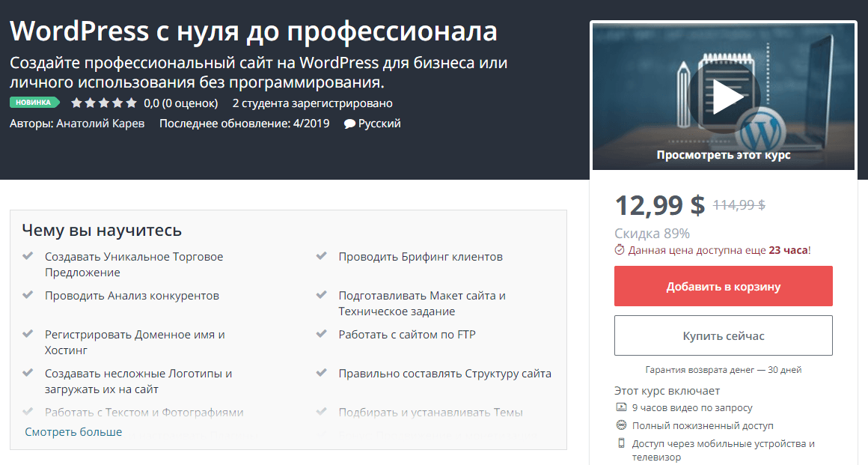Click Полный пожизненный доступ text
The width and height of the screenshot is (868, 465).
click(x=703, y=425)
